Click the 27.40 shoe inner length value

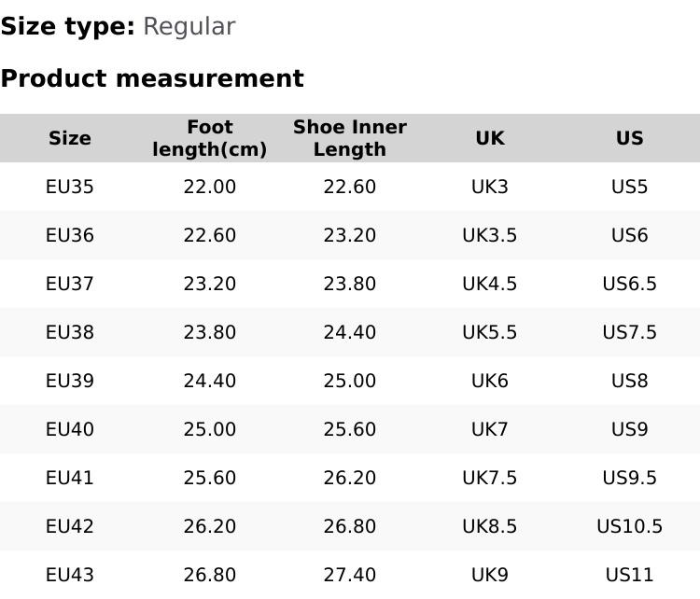[350, 575]
